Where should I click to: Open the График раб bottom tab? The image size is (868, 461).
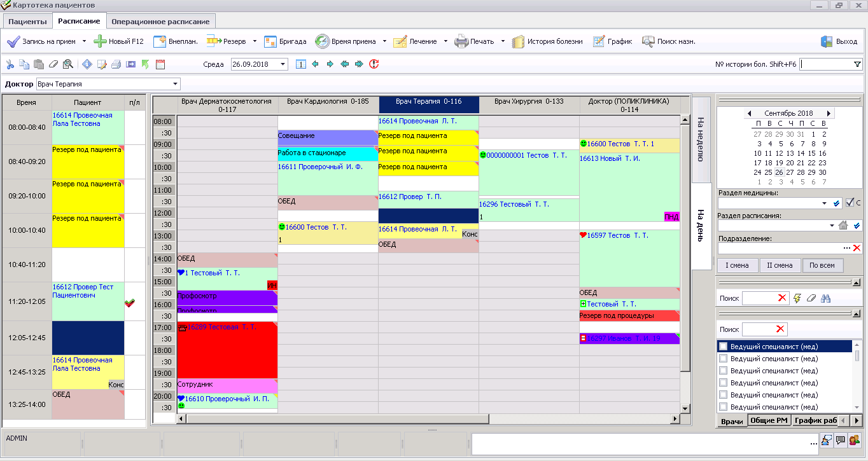tap(815, 421)
